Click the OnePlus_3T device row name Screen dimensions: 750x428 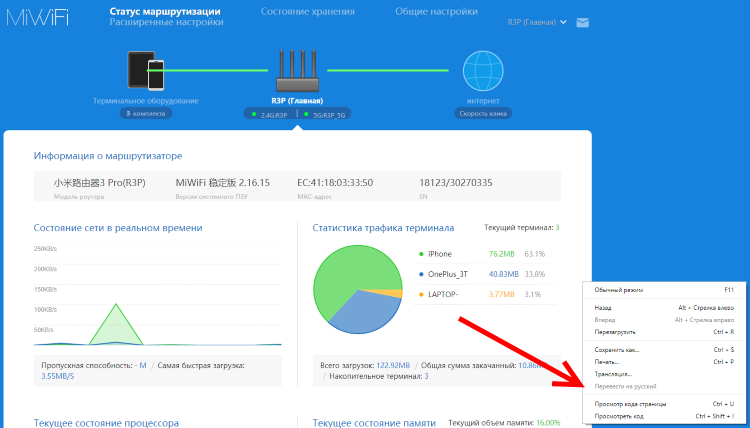[x=448, y=274]
